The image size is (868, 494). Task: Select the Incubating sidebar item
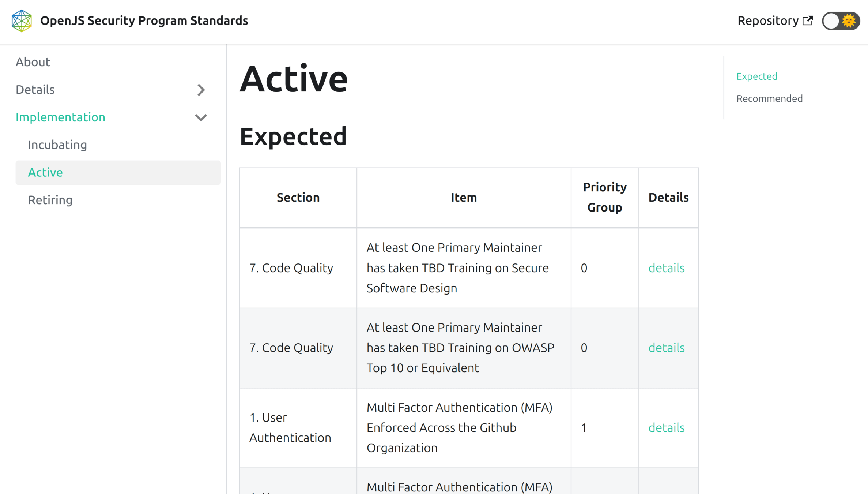pos(57,145)
